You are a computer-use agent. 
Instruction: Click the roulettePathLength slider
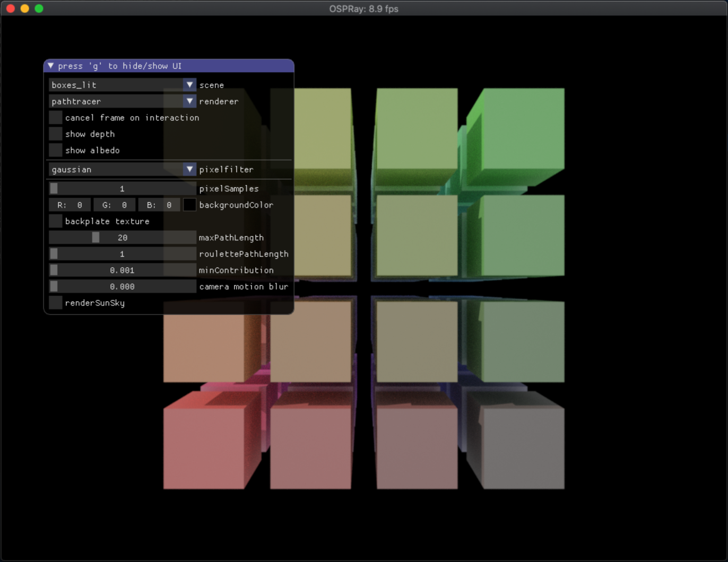[123, 254]
